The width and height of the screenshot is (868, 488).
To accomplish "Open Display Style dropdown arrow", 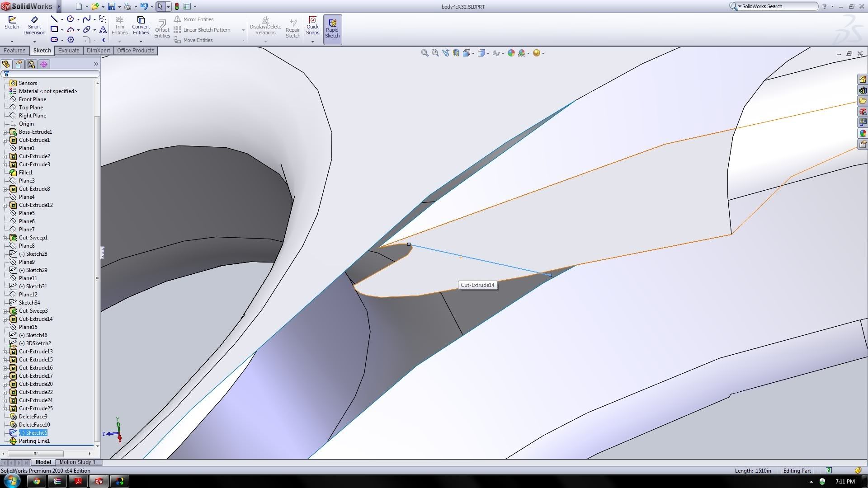I will point(488,53).
